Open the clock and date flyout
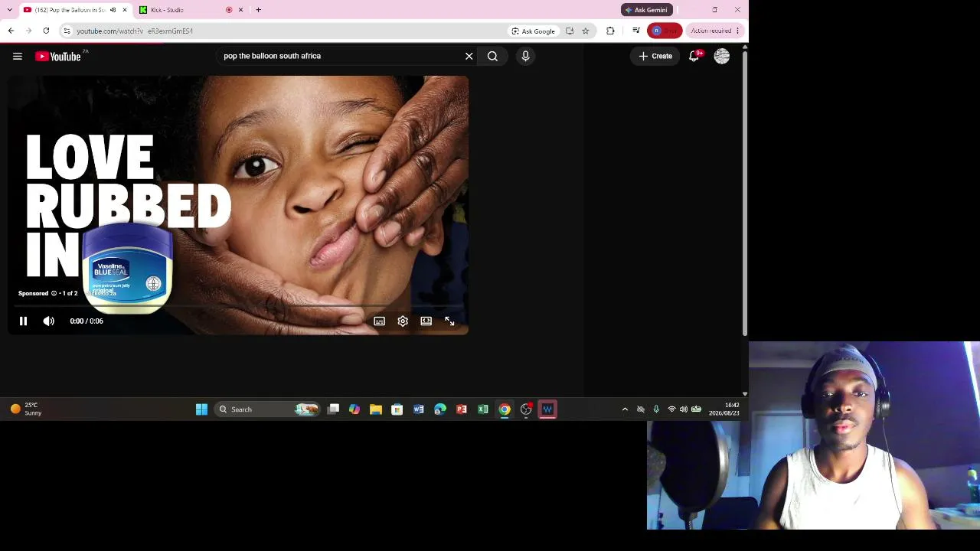 (x=724, y=409)
